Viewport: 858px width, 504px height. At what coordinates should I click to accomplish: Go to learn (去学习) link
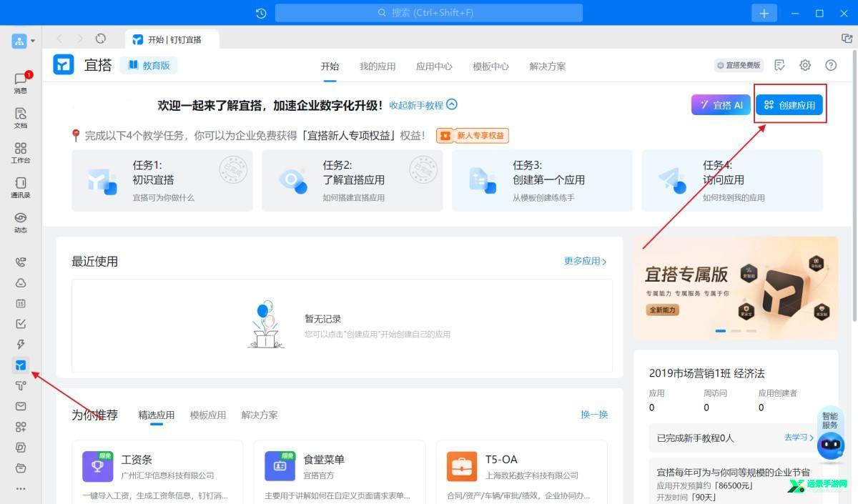click(799, 438)
